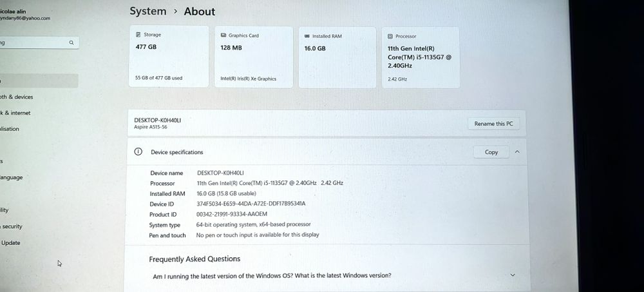
Task: Click the 128 MB graphics value
Action: tap(231, 48)
